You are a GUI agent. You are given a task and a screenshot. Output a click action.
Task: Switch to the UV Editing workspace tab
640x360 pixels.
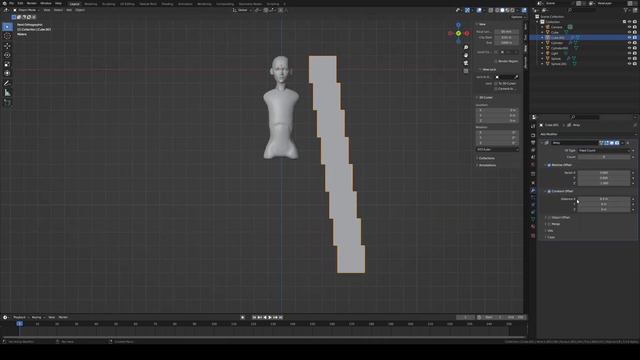point(127,4)
